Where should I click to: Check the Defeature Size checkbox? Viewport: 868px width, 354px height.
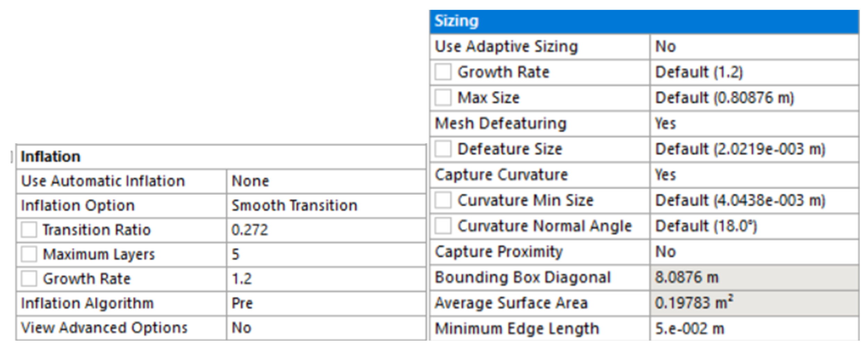443,149
